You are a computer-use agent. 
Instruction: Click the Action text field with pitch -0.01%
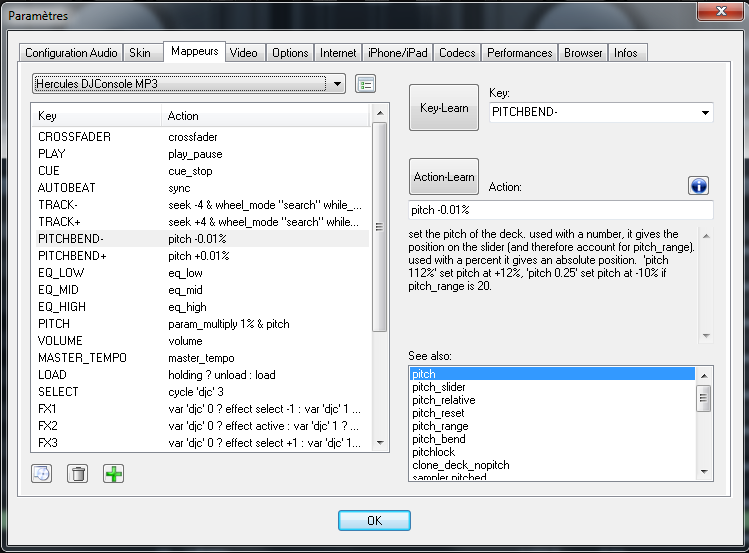pyautogui.click(x=560, y=210)
